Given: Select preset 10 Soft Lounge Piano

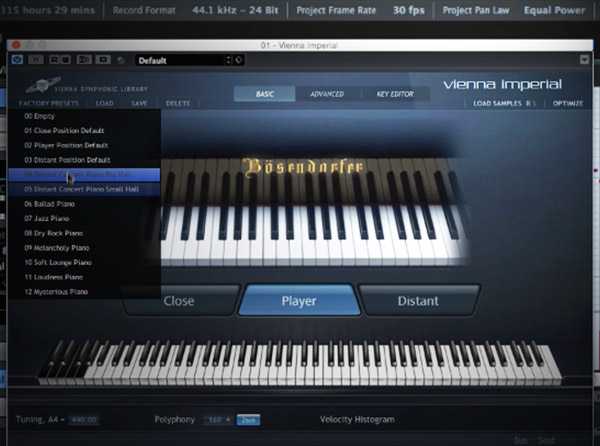Looking at the screenshot, I should click(84, 262).
